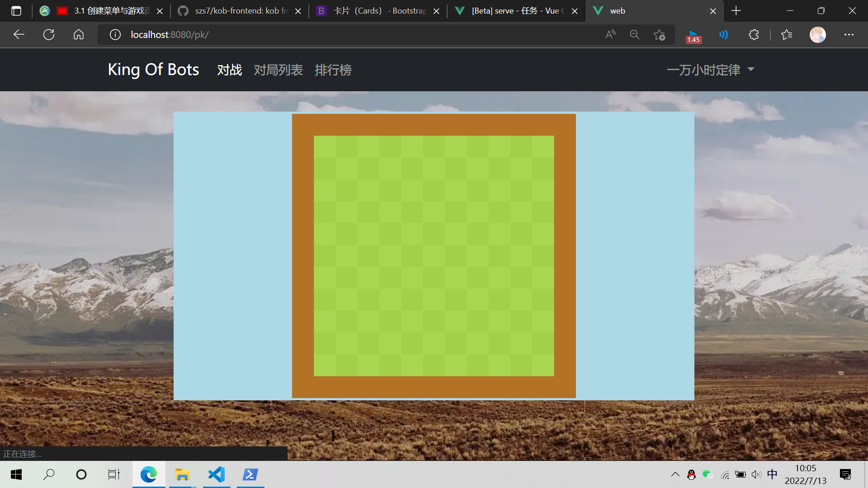Screen dimensions: 868x488
Task: Go back to the previous page
Action: (x=19, y=34)
